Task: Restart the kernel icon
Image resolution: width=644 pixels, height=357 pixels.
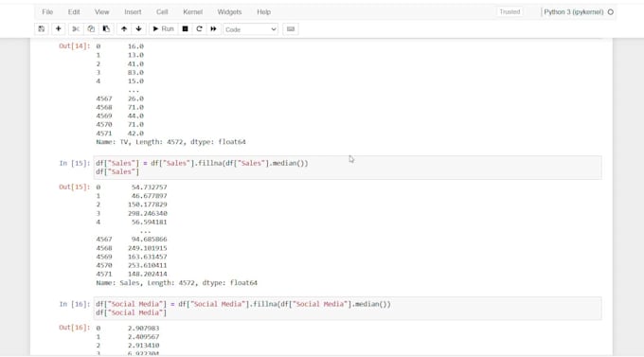Action: 199,29
